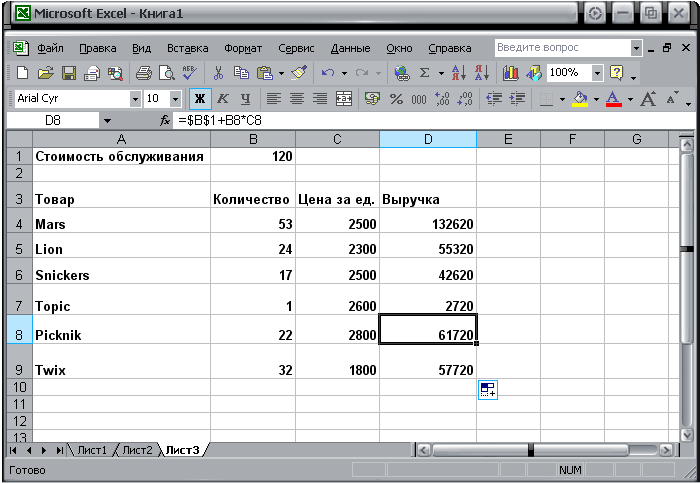Click the Print printer icon
The width and height of the screenshot is (700, 483).
pos(144,72)
